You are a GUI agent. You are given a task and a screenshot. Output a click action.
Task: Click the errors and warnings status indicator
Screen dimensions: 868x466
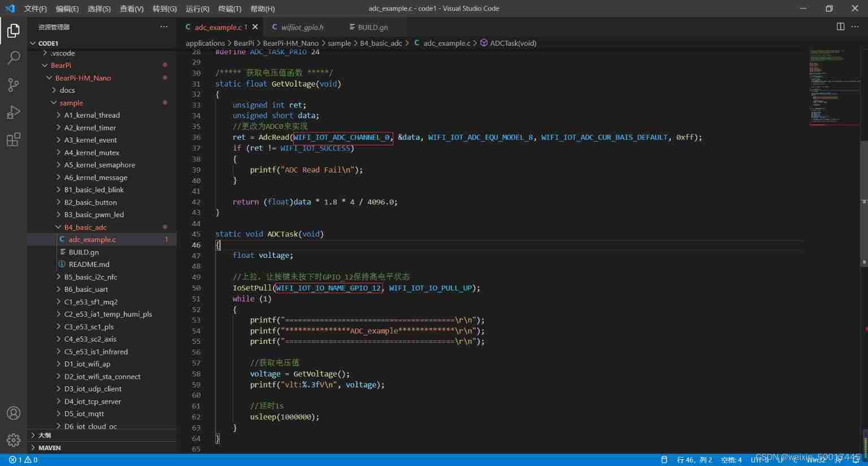click(x=23, y=460)
